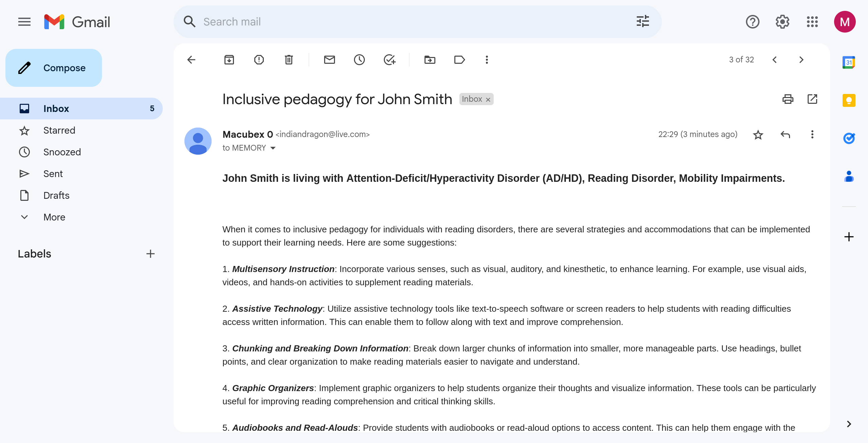This screenshot has height=443, width=868.
Task: Print the email conversation
Action: click(x=788, y=99)
